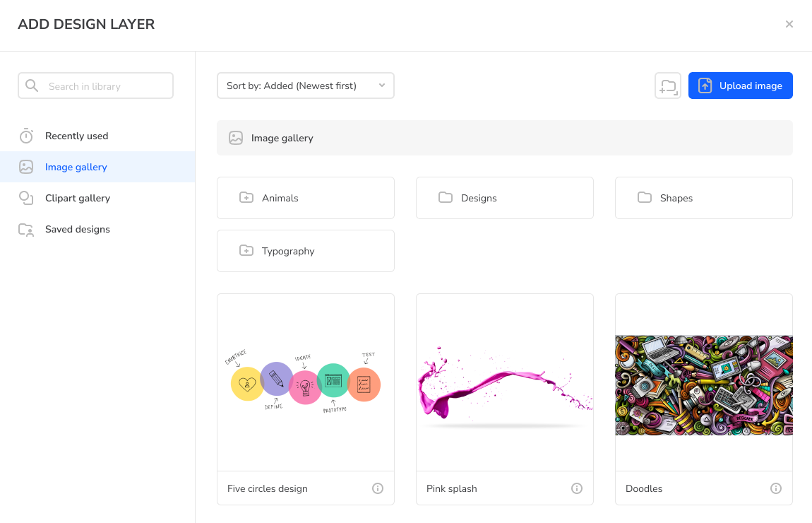The height and width of the screenshot is (523, 812).
Task: Click the Clipart gallery shapes icon
Action: pyautogui.click(x=26, y=198)
